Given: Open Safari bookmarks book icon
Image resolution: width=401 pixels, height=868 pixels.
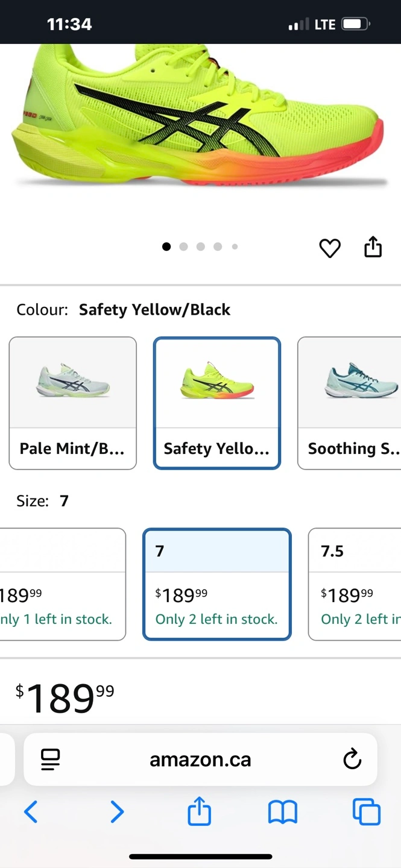Looking at the screenshot, I should [x=282, y=812].
